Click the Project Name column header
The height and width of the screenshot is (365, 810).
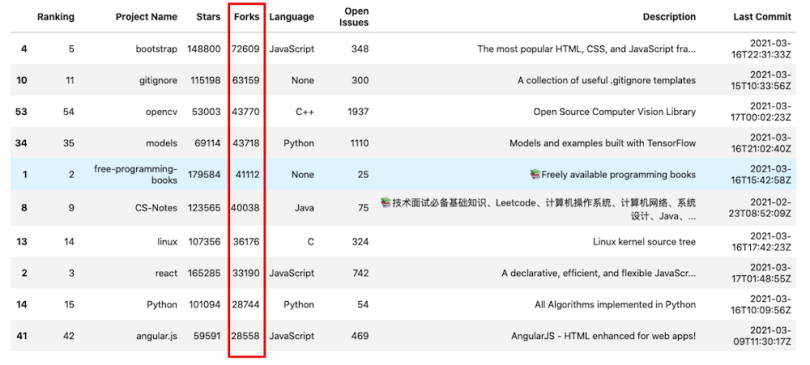tap(146, 17)
